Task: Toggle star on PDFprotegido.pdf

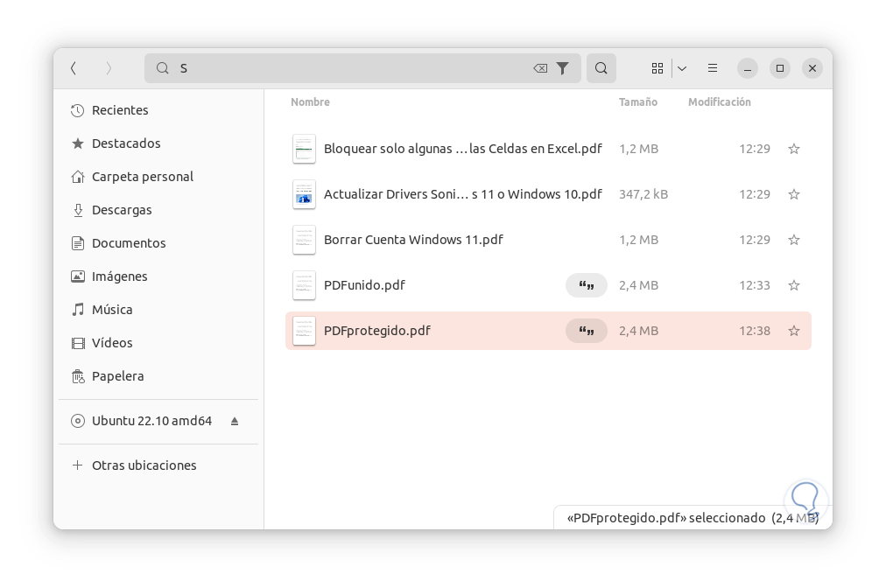Action: (x=794, y=331)
